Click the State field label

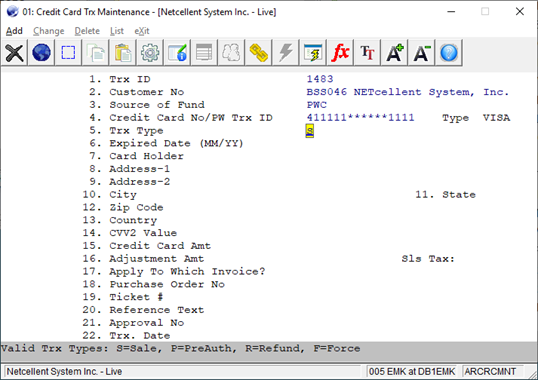pos(459,195)
